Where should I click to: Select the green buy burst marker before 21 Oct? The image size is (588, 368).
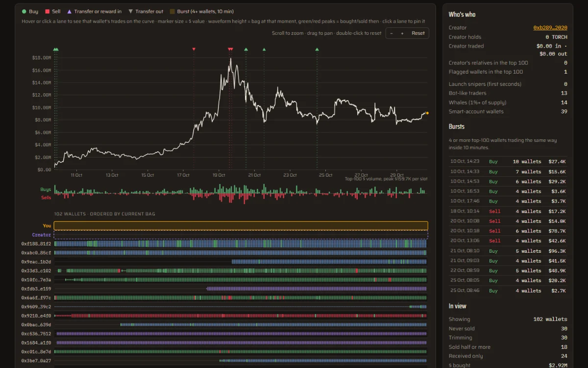[246, 49]
